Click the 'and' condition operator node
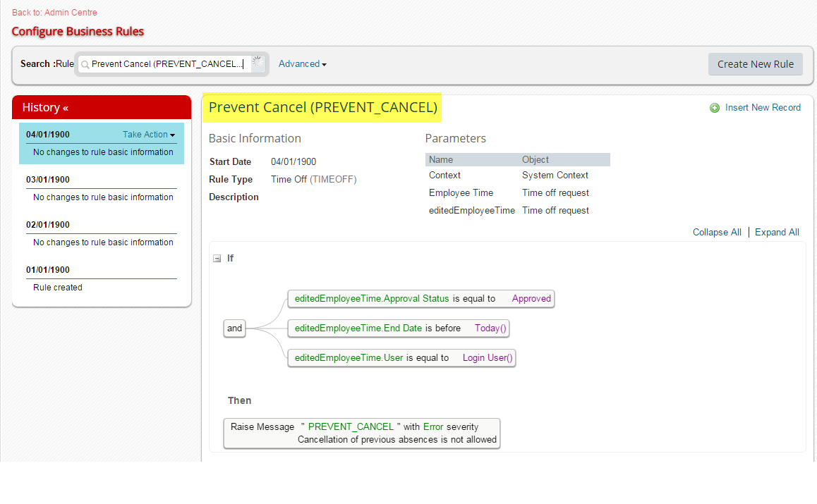 pos(234,328)
